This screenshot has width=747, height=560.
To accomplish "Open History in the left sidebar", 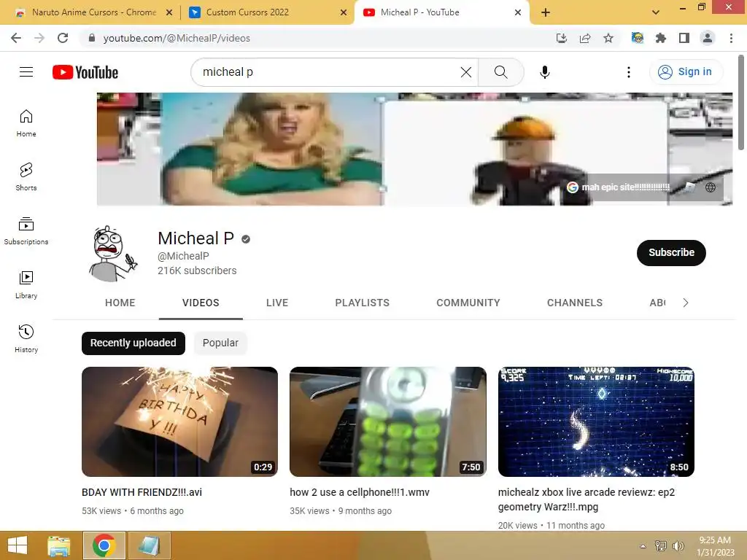I will pos(26,338).
